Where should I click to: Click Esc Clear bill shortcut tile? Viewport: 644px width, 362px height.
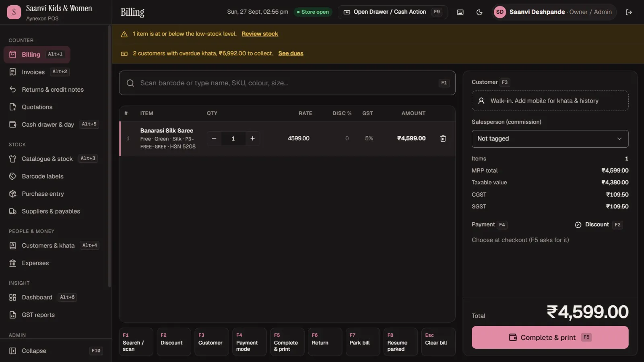[x=438, y=342]
